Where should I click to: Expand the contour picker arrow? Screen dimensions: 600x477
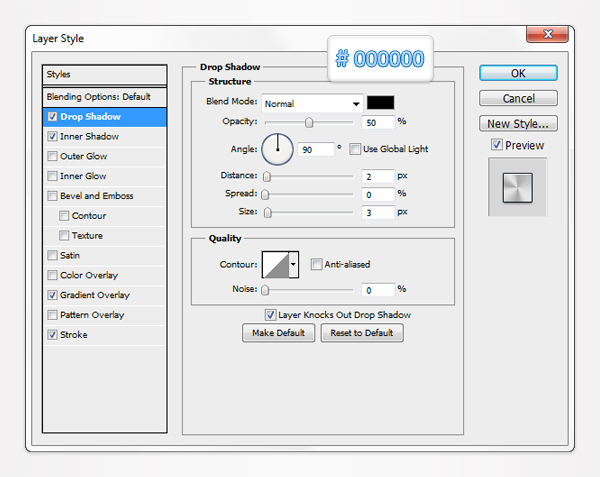click(x=293, y=264)
